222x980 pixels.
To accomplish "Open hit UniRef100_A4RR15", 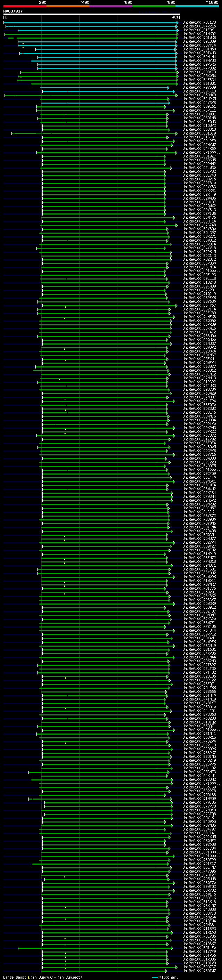I will [199, 26].
